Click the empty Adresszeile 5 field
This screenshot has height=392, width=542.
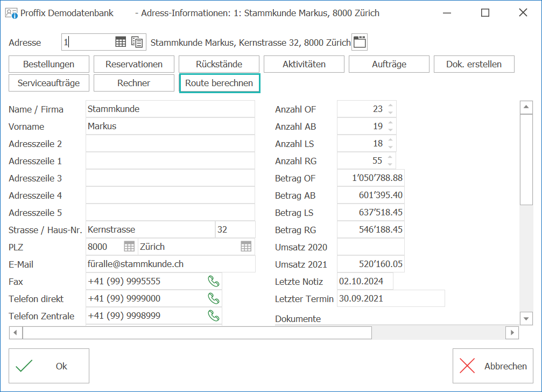170,213
